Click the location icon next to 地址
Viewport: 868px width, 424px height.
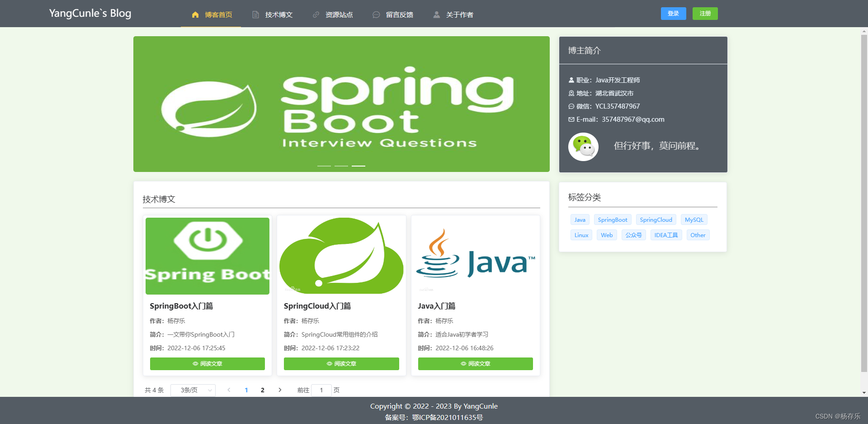pos(571,93)
